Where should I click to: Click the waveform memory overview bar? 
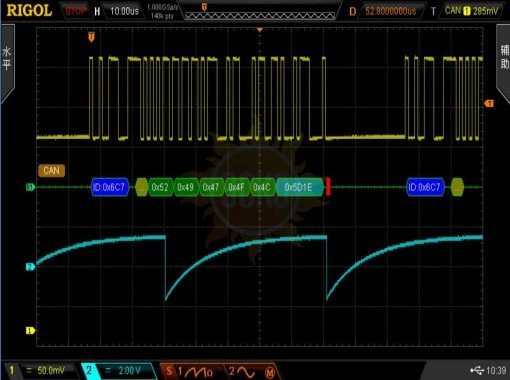[260, 15]
